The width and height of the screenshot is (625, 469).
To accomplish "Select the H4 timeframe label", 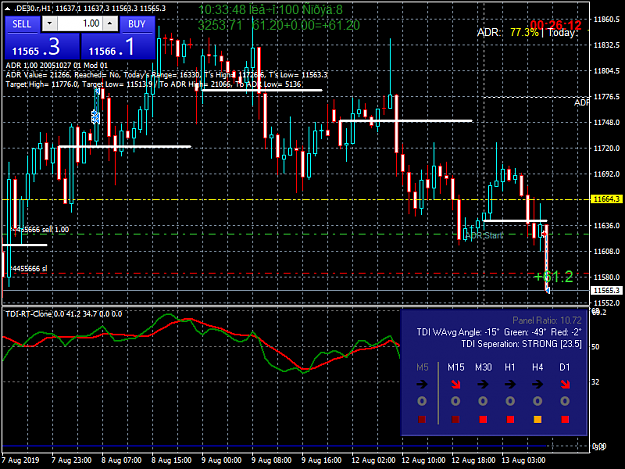I will click(x=537, y=367).
